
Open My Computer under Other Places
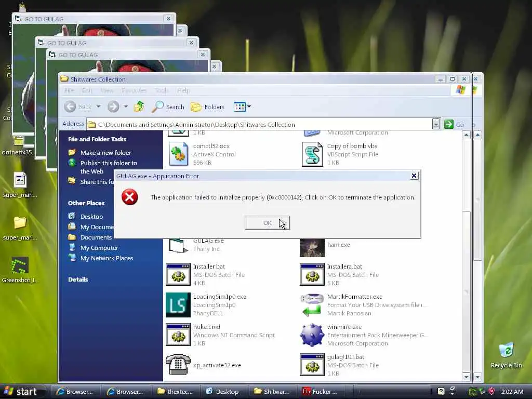(x=99, y=248)
